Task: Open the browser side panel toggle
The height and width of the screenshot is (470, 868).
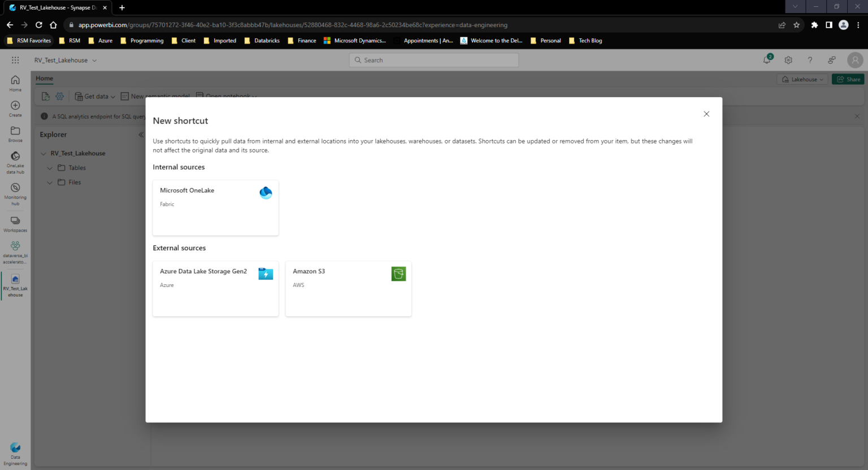Action: (x=829, y=25)
